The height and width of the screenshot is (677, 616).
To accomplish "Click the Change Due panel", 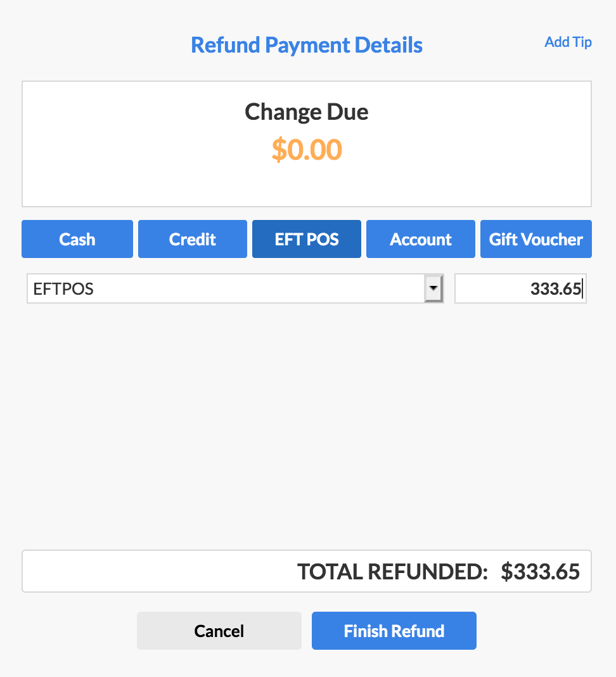I will tap(307, 144).
